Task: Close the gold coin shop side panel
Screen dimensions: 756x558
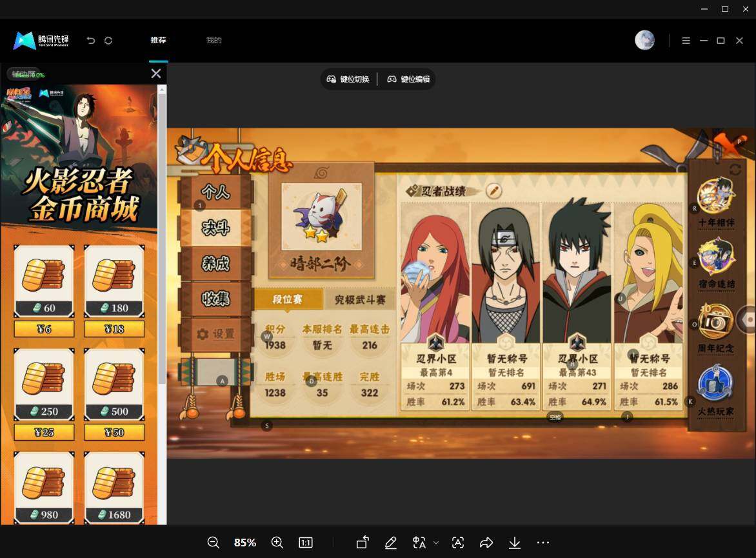Action: click(x=155, y=74)
